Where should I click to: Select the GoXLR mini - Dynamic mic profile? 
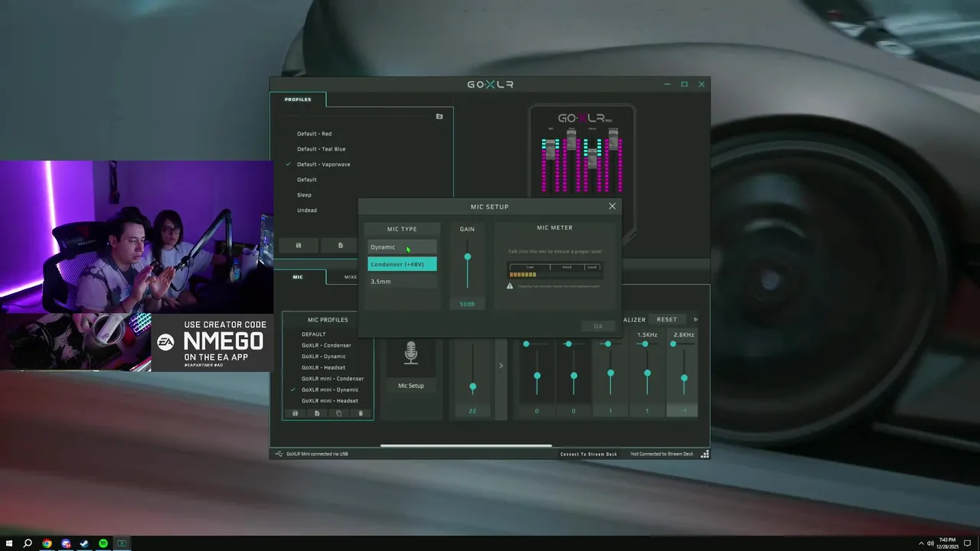(329, 390)
